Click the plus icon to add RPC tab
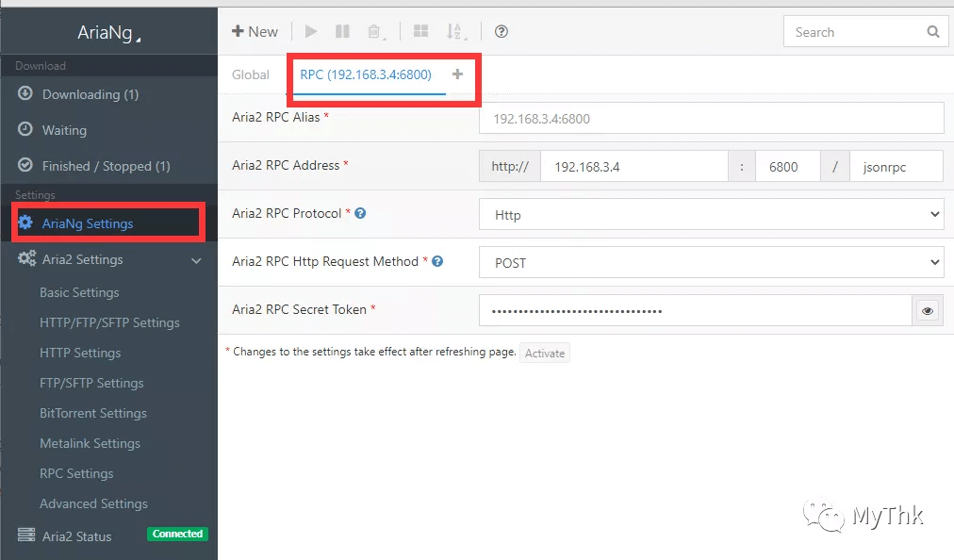This screenshot has width=954, height=560. (x=457, y=74)
